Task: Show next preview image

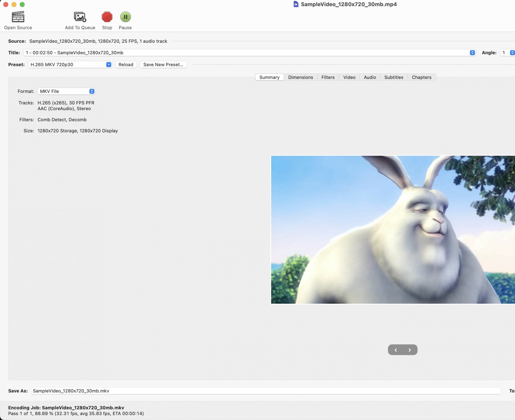Action: (410, 350)
